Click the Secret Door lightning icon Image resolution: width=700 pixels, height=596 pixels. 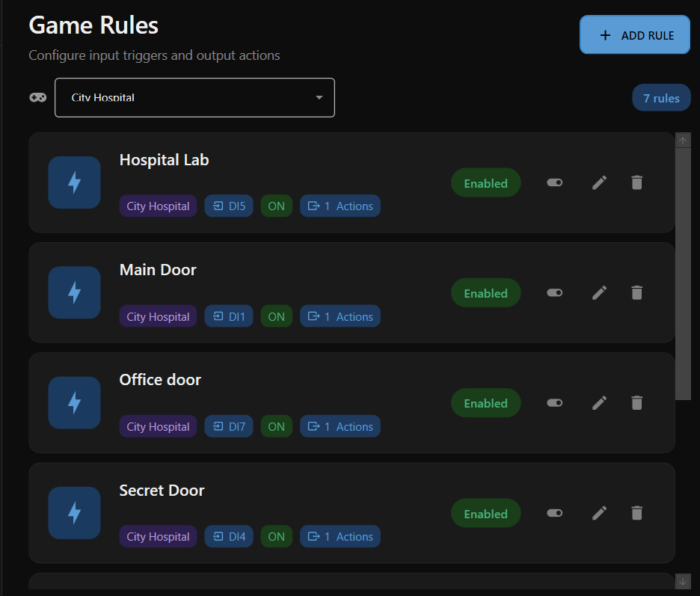(x=74, y=512)
